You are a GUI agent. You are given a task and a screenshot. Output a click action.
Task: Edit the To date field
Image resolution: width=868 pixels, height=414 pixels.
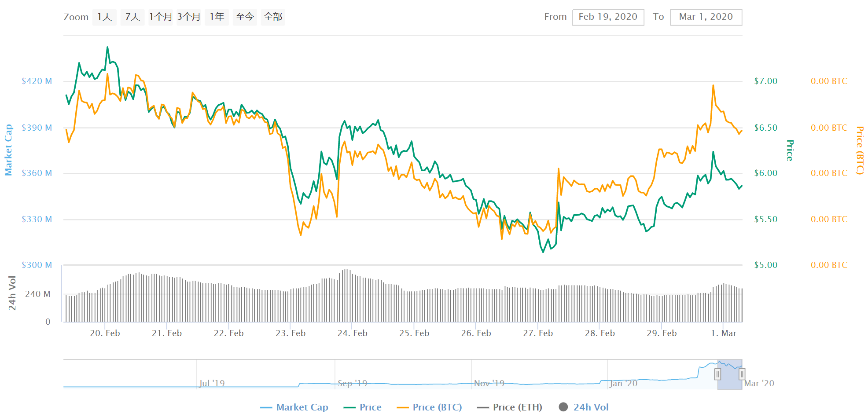(x=706, y=17)
